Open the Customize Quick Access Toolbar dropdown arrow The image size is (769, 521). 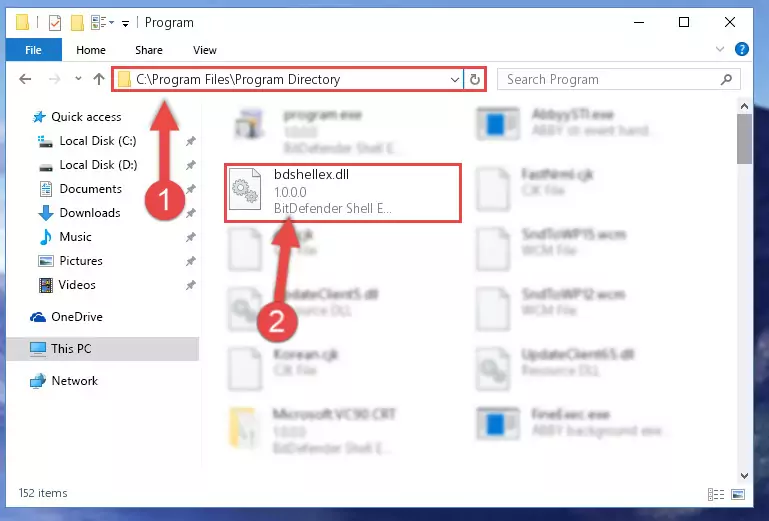coord(126,23)
